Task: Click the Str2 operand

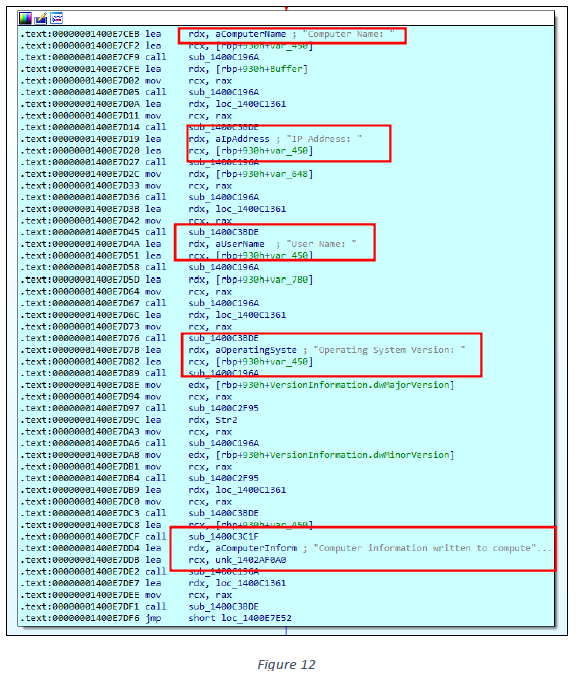Action: (x=226, y=420)
